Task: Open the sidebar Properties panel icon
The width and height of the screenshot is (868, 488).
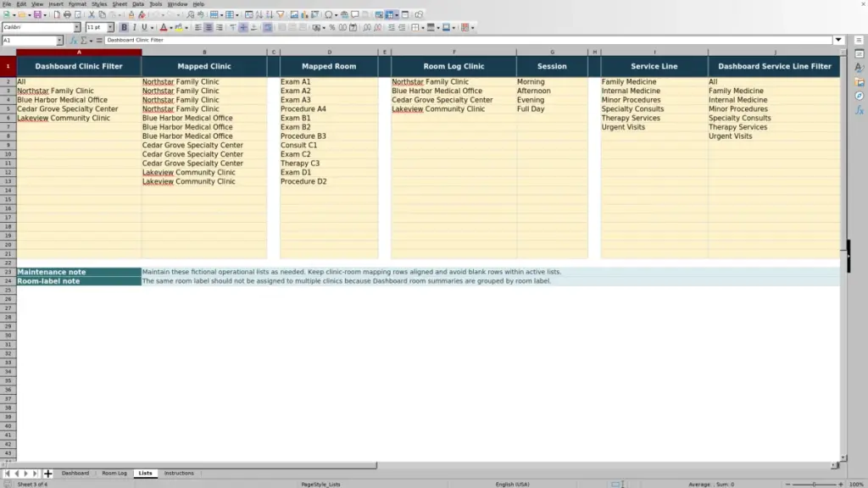Action: tap(860, 53)
